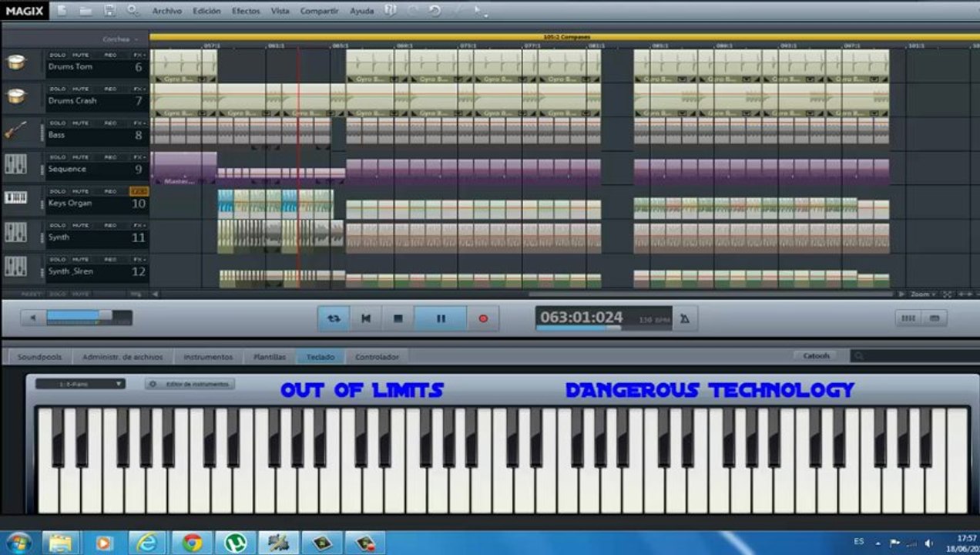Open Google Chrome from the taskbar
Viewport: 980px width, 555px height.
(x=191, y=543)
